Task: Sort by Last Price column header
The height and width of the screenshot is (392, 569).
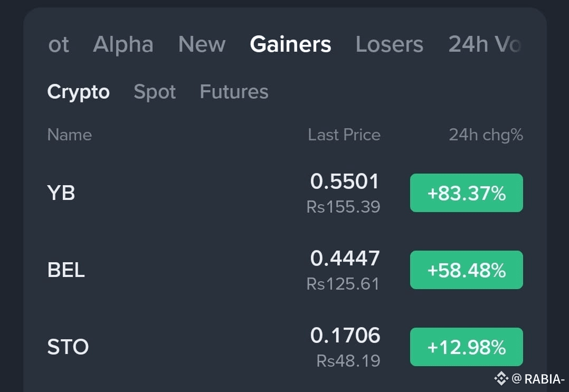Action: coord(344,135)
